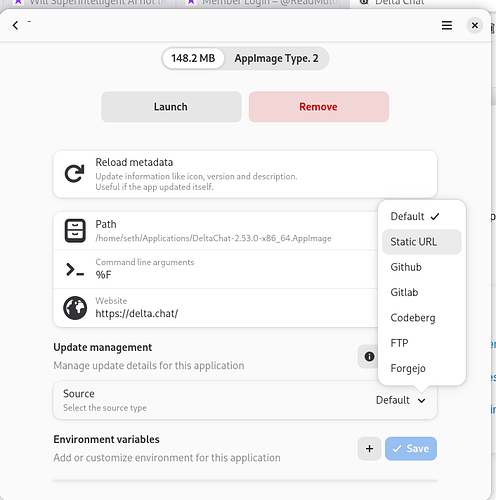This screenshot has height=500, width=496.
Task: Click the back arrow in header
Action: [x=15, y=25]
